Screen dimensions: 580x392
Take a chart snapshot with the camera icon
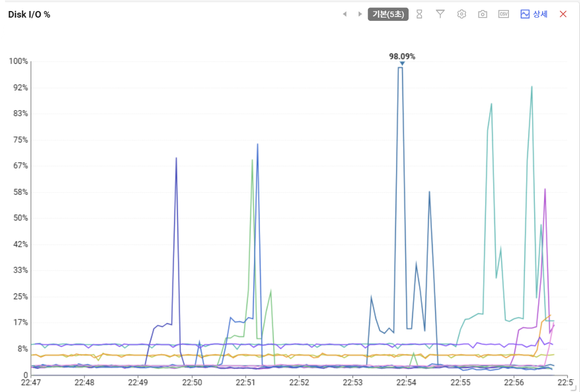pos(483,14)
